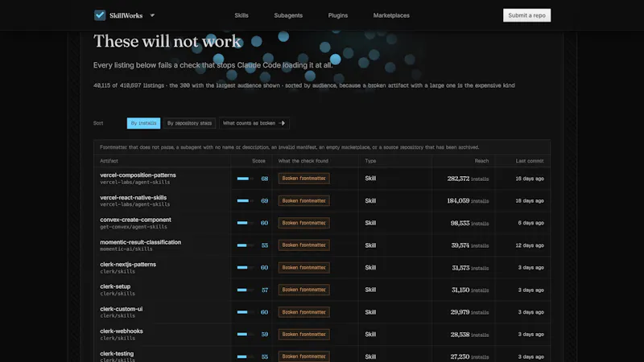Click the Score column header
Screen dimensions: 644x362
pos(258,161)
